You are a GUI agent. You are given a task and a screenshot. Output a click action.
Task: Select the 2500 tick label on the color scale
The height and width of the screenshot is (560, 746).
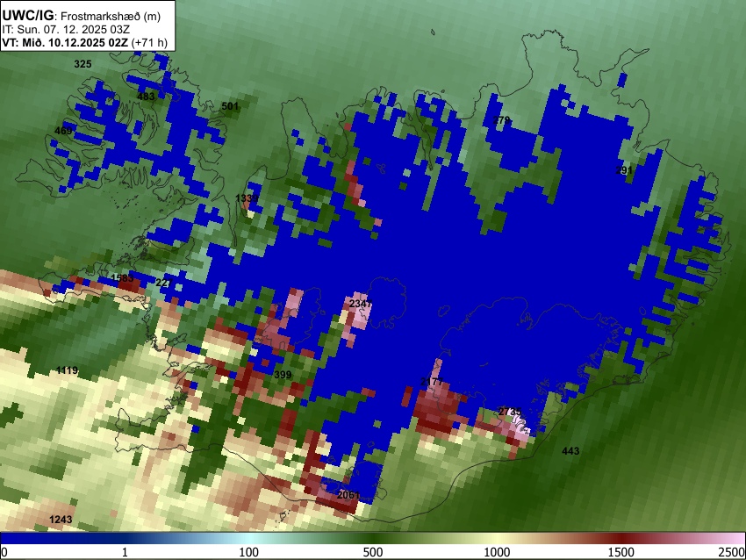tap(732, 552)
